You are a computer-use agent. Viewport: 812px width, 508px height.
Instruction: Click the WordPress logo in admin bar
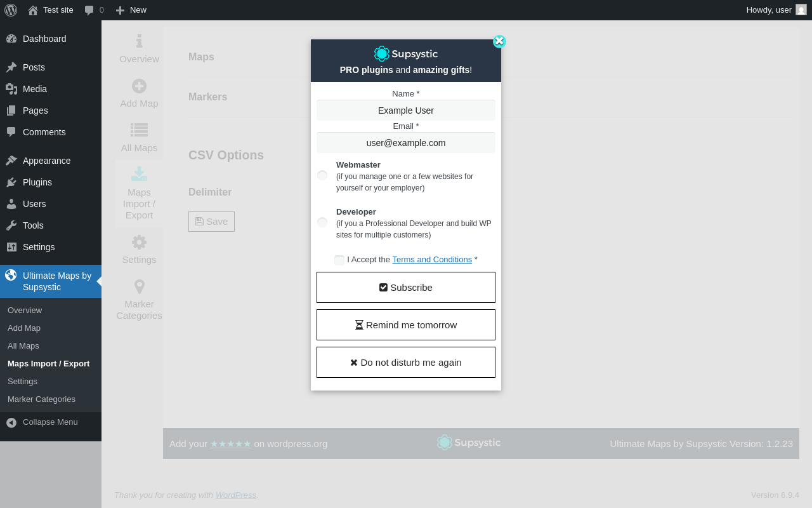click(11, 10)
